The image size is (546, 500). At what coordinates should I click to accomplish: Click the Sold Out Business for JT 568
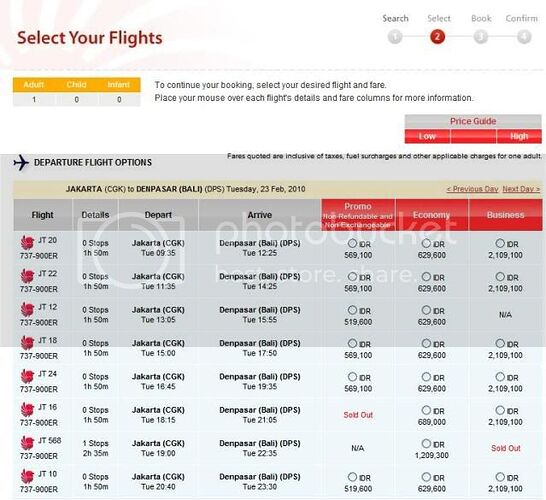point(506,448)
